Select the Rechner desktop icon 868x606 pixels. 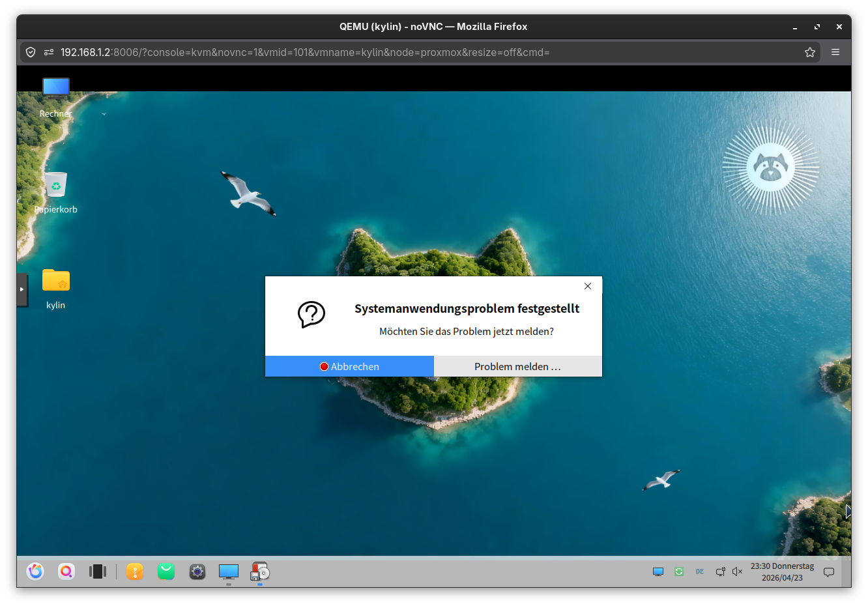pos(56,98)
